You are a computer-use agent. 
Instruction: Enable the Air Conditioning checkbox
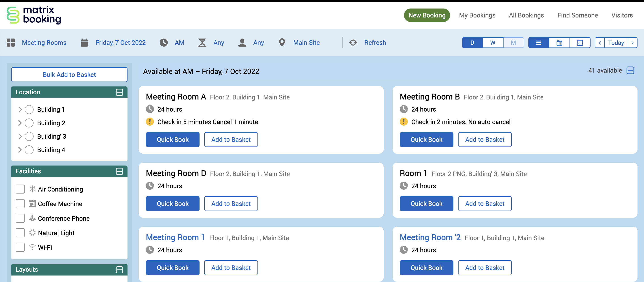[20, 189]
